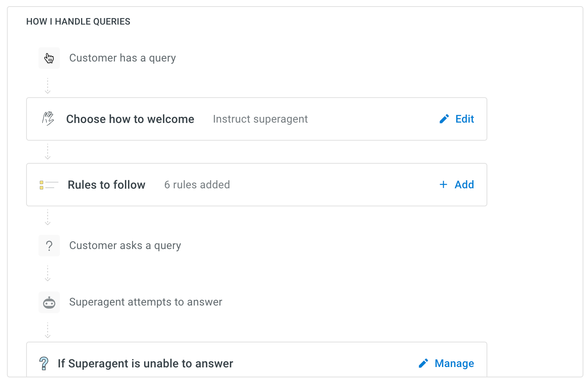The height and width of the screenshot is (382, 588).
Task: Click the question mark query icon
Action: [x=49, y=246]
